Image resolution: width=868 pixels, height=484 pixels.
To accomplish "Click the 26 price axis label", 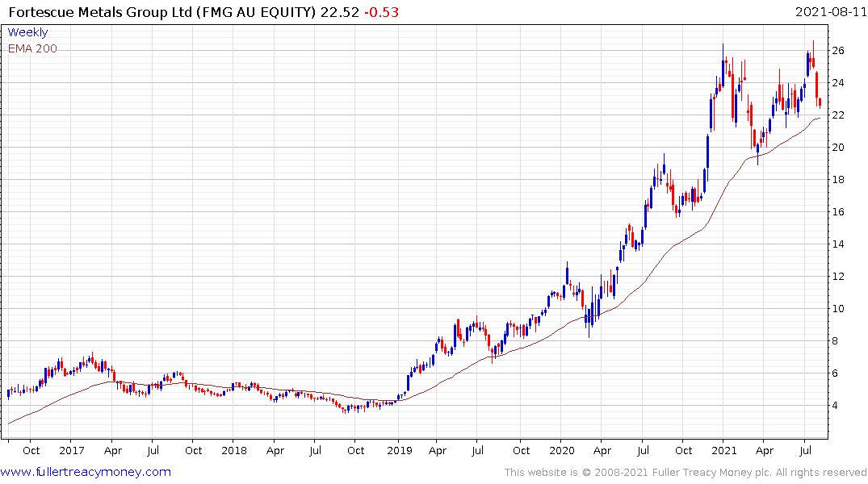I will 838,50.
